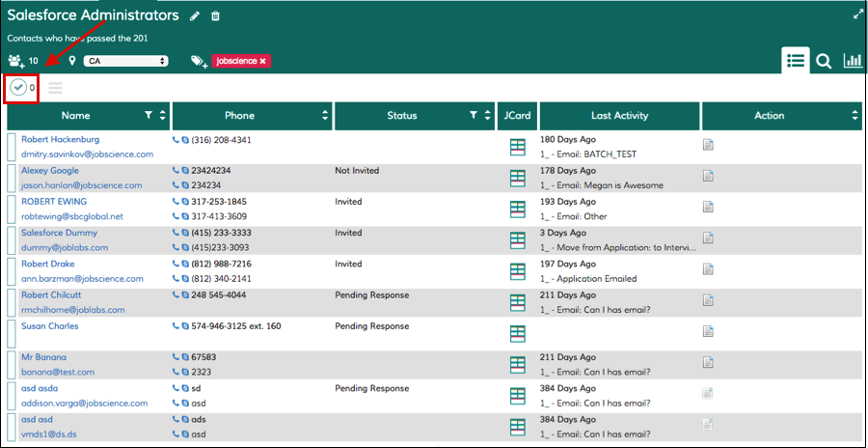Open the grayed hamburger actions menu
The height and width of the screenshot is (448, 868).
pos(55,88)
